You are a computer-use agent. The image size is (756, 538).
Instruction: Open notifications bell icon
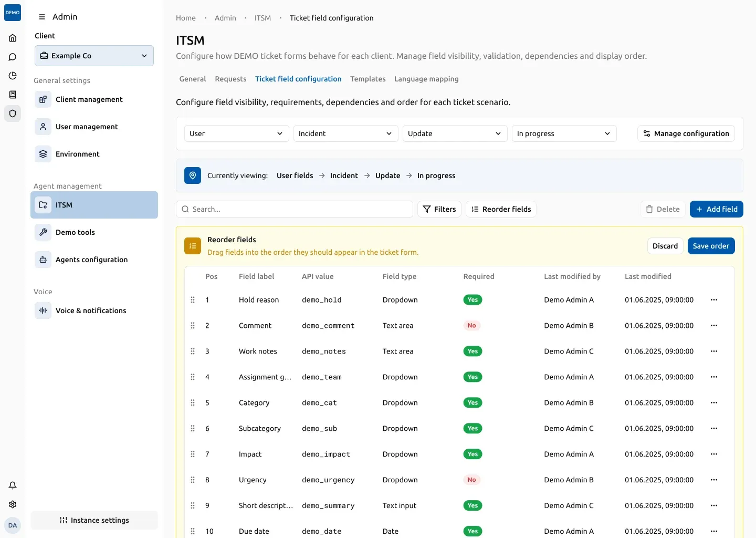13,485
